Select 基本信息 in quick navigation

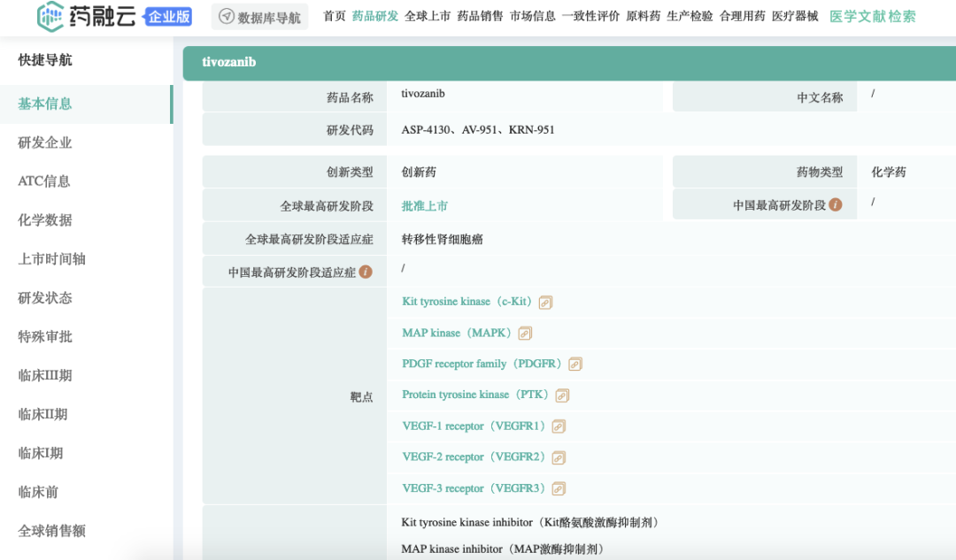point(87,104)
